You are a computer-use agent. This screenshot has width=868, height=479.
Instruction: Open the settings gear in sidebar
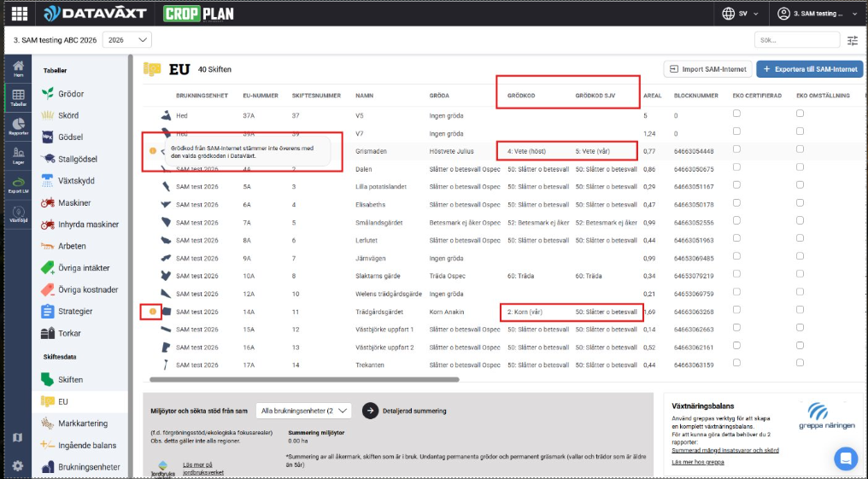[x=18, y=465]
